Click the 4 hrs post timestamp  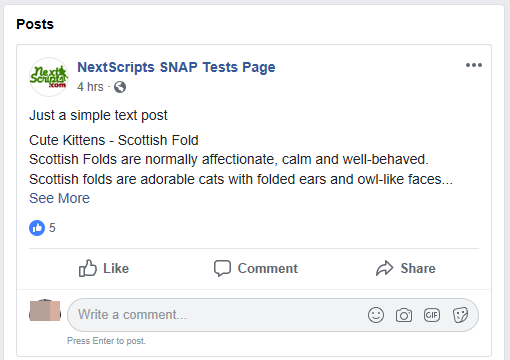point(90,87)
